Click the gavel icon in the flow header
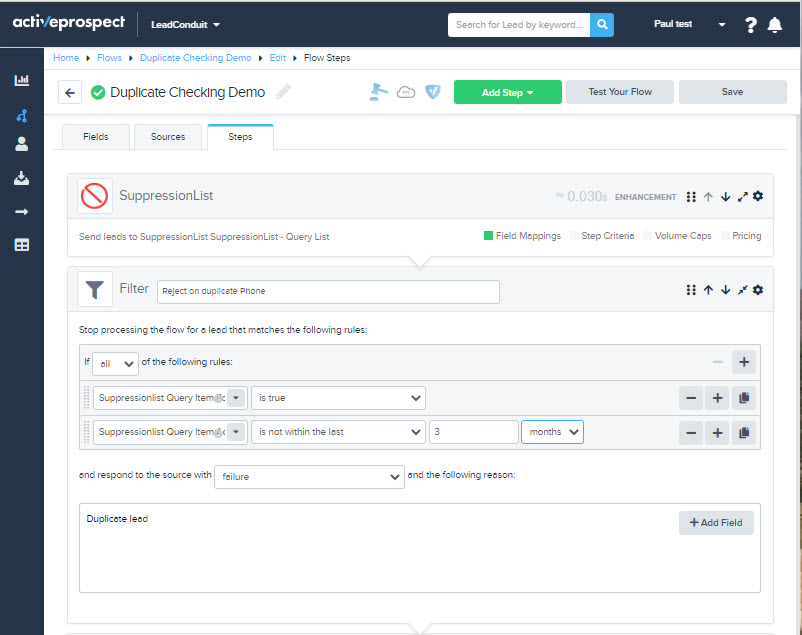 378,92
